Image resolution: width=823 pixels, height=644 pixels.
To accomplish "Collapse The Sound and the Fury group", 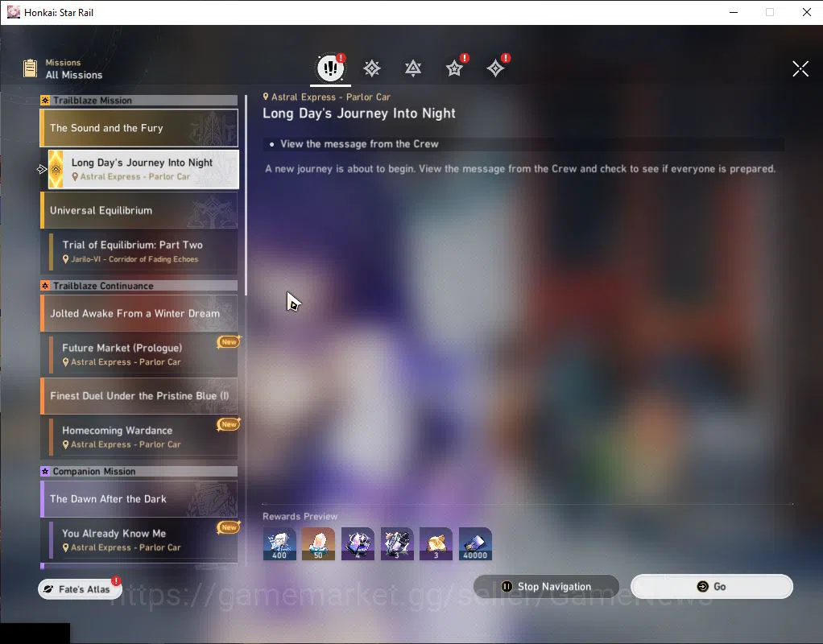I will 139,128.
